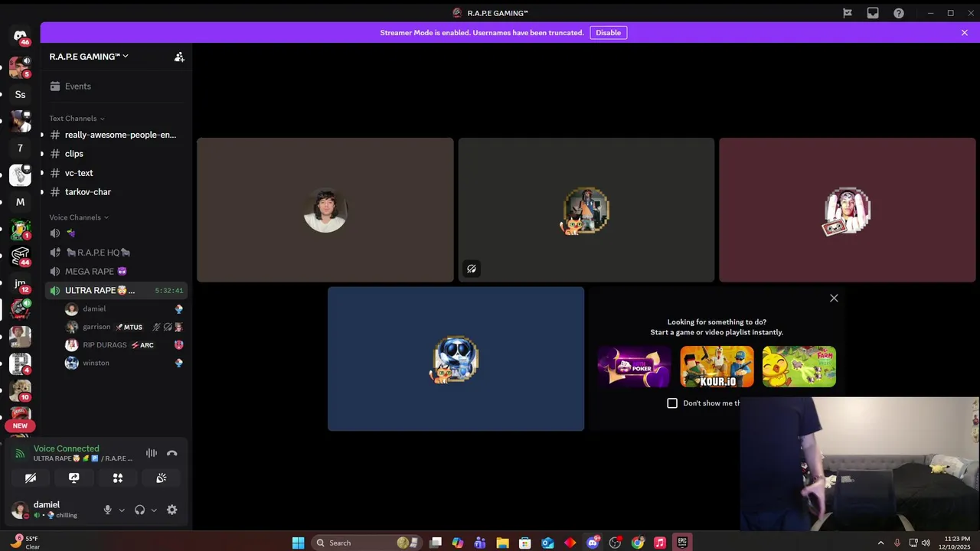Open the tarkov-char channel
The height and width of the screenshot is (551, 980).
click(115, 192)
